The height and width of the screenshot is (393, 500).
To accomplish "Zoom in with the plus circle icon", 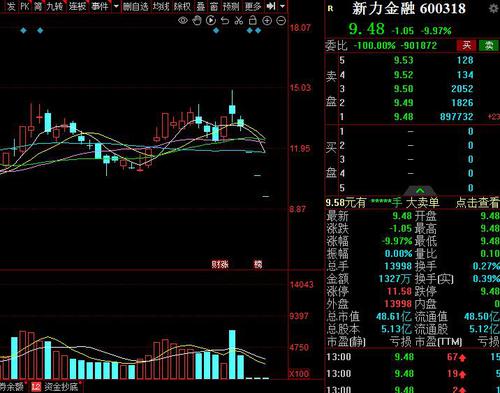I will pos(267,21).
